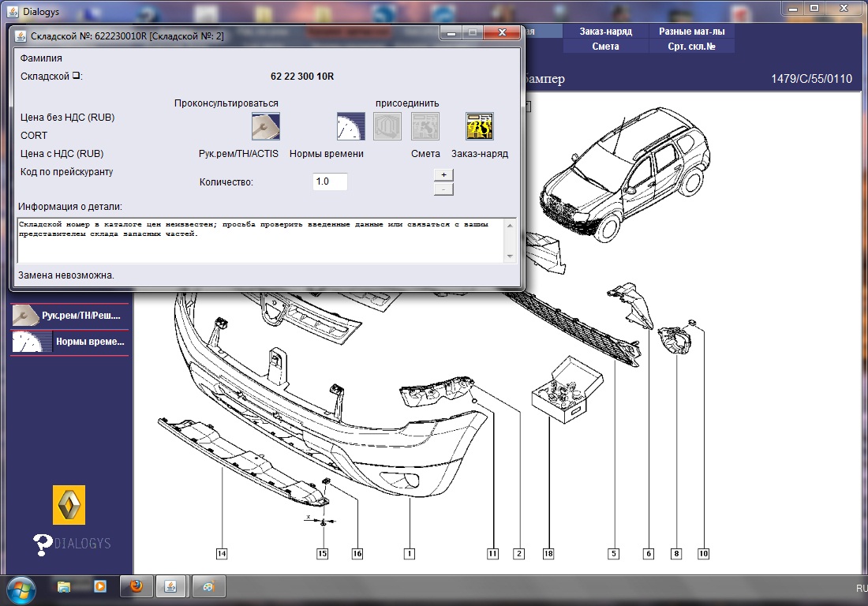Select part number 1 bumper callout

tap(409, 553)
